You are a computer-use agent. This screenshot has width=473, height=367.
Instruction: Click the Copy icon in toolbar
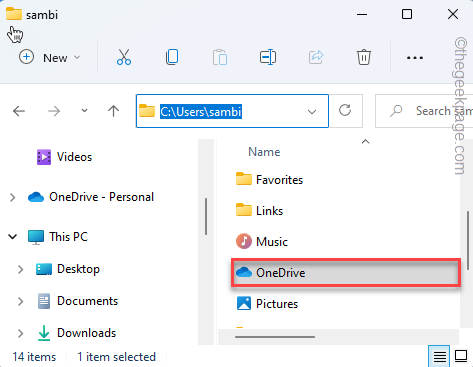click(172, 57)
